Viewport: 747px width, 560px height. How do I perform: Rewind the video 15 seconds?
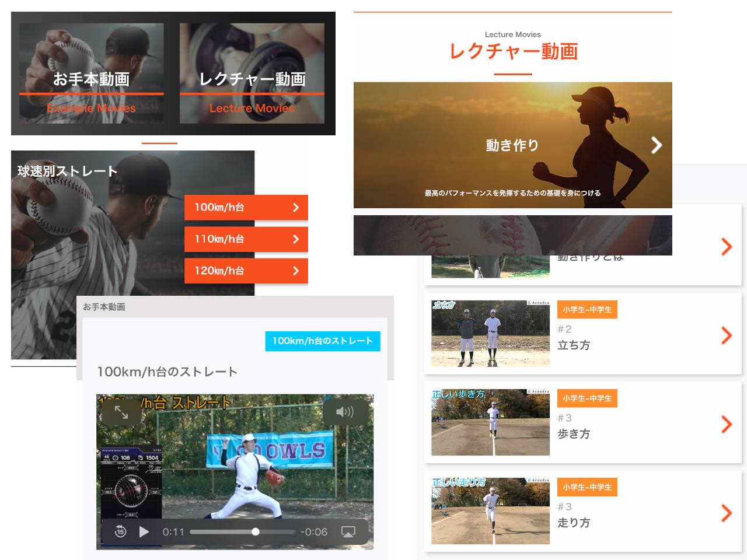pyautogui.click(x=120, y=532)
